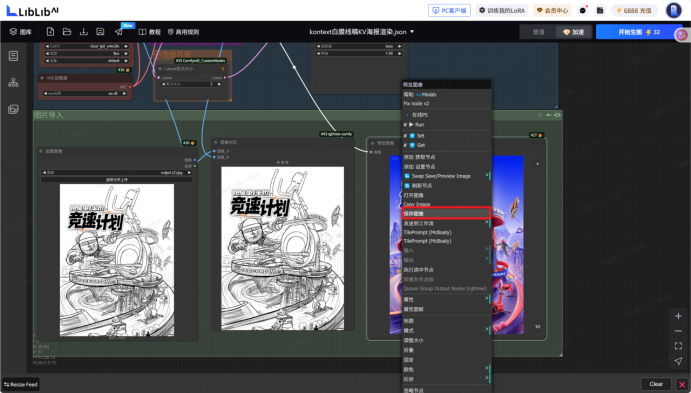691x393 pixels.
Task: Click the Clear button at bottom right
Action: point(656,384)
